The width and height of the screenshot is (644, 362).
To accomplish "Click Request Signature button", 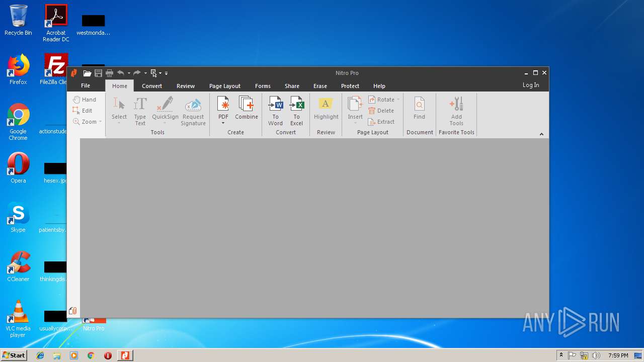I will 193,111.
